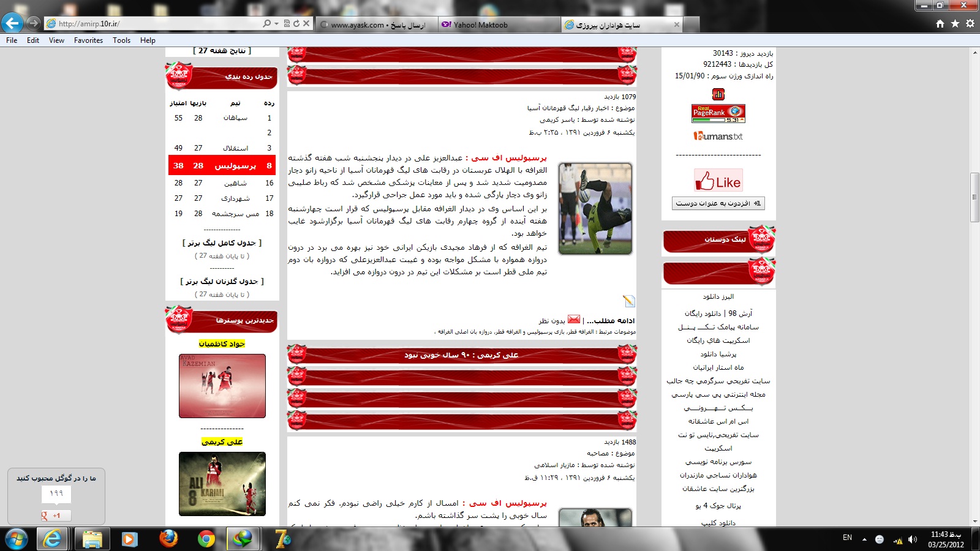This screenshot has height=551, width=980.
Task: Open the Javad Kazemian poster thumbnail
Action: [222, 386]
